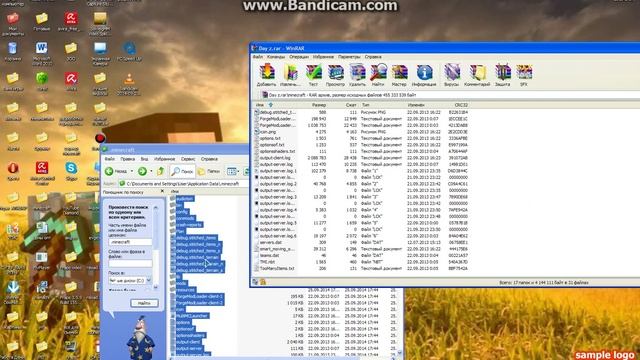Click the empty word or phrase search field
Screen dimensions: 640x360
click(130, 264)
